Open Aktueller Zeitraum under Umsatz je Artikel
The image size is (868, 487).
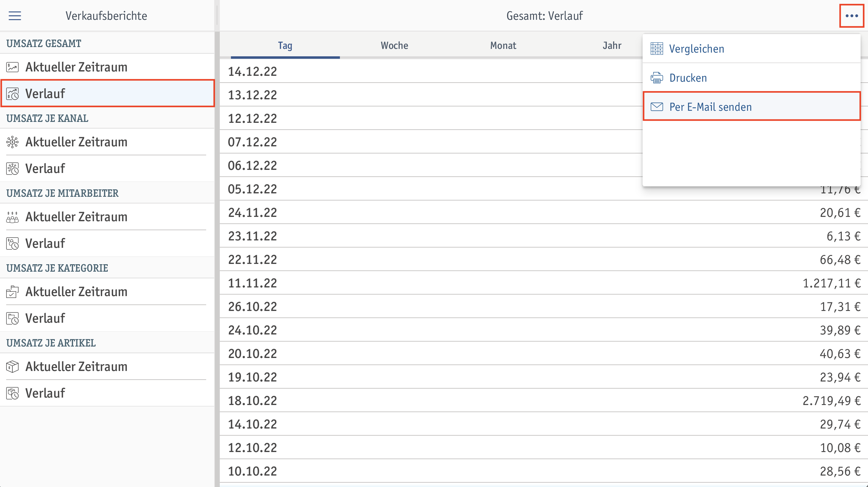pyautogui.click(x=107, y=366)
